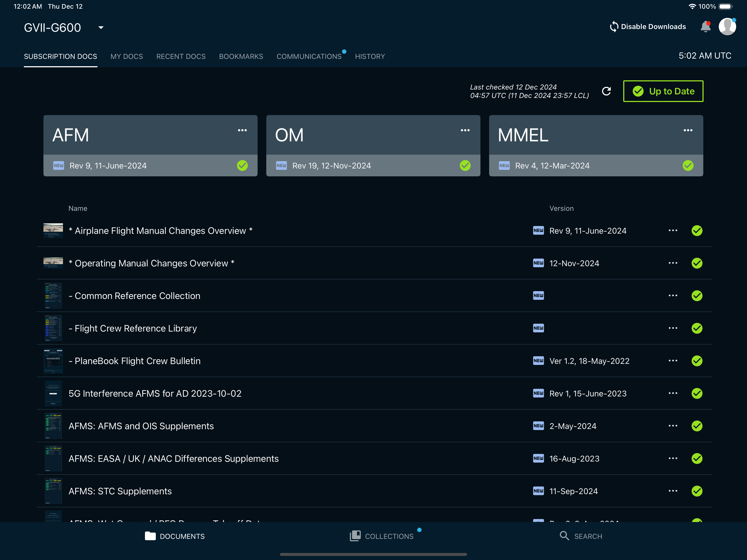Go to the Bookmarks tab
The height and width of the screenshot is (560, 747).
click(241, 56)
